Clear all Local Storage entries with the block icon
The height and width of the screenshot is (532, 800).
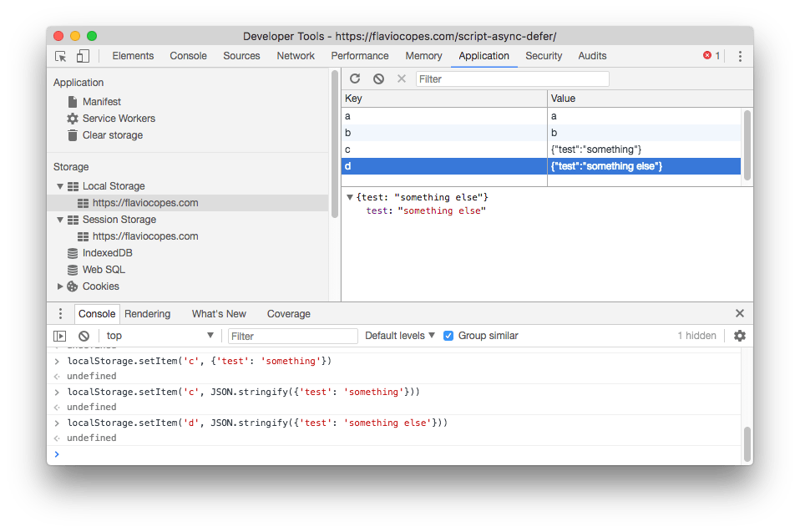coord(377,78)
